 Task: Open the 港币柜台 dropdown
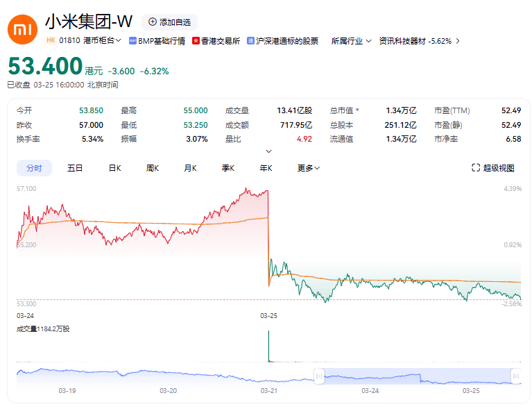pyautogui.click(x=102, y=41)
